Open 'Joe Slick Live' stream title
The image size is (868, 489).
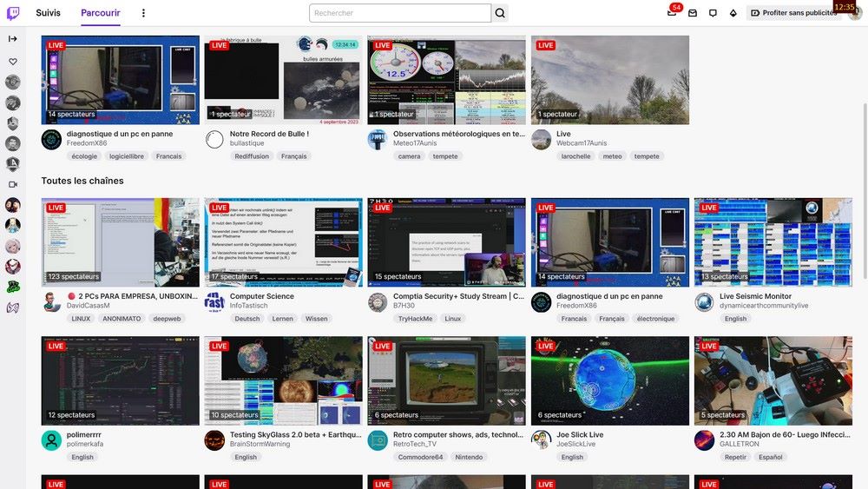click(580, 434)
